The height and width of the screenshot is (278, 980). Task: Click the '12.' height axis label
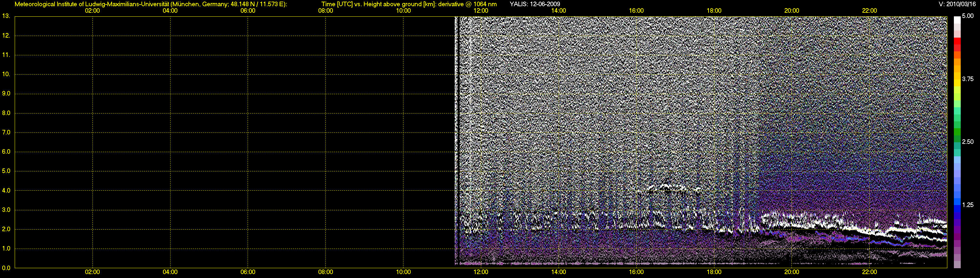click(6, 35)
